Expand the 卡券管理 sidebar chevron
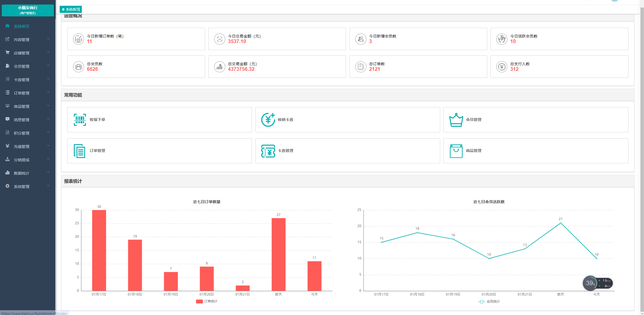 [x=48, y=79]
